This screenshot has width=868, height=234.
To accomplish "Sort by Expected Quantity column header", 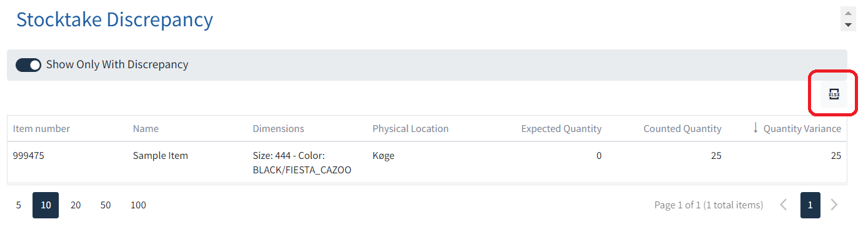I will [x=561, y=129].
